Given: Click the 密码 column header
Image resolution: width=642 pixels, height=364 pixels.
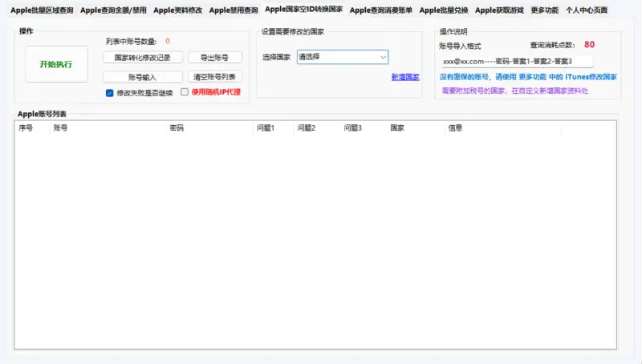Looking at the screenshot, I should coord(177,128).
